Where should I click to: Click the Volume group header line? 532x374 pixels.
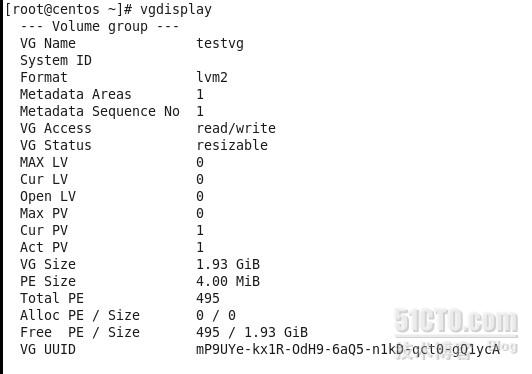tap(100, 26)
